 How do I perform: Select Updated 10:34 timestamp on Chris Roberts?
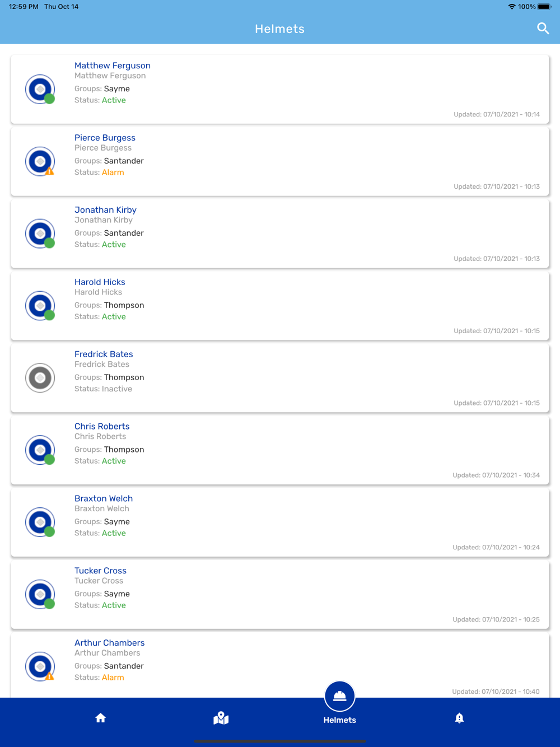[496, 475]
